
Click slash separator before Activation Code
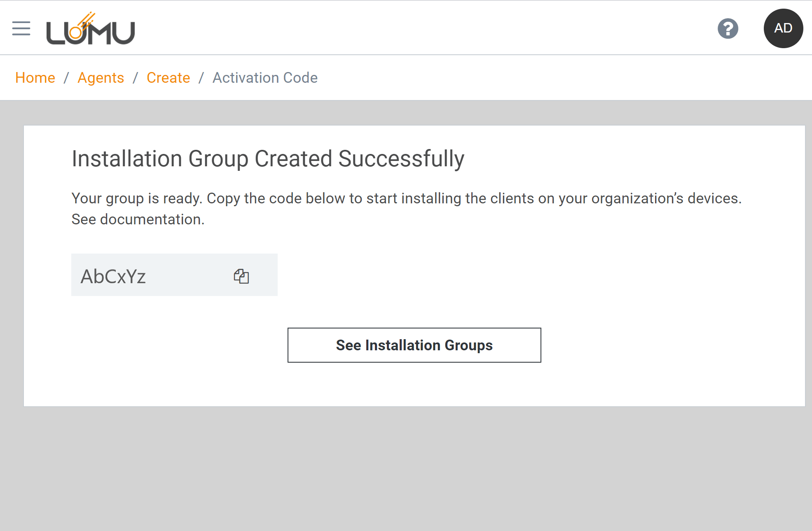pyautogui.click(x=201, y=78)
